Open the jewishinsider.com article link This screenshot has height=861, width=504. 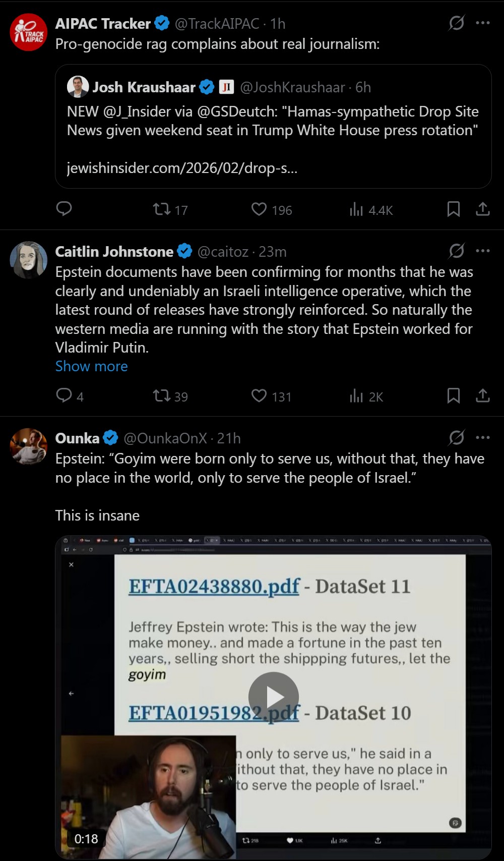pyautogui.click(x=182, y=168)
